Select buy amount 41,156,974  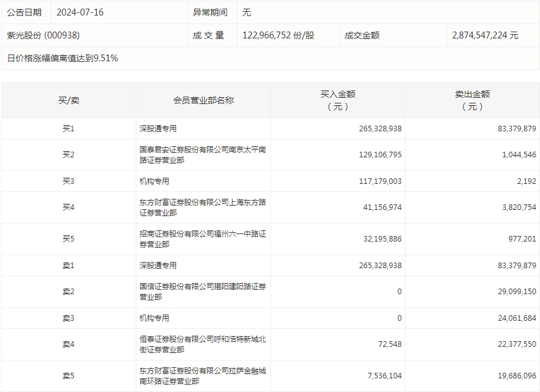pyautogui.click(x=383, y=207)
